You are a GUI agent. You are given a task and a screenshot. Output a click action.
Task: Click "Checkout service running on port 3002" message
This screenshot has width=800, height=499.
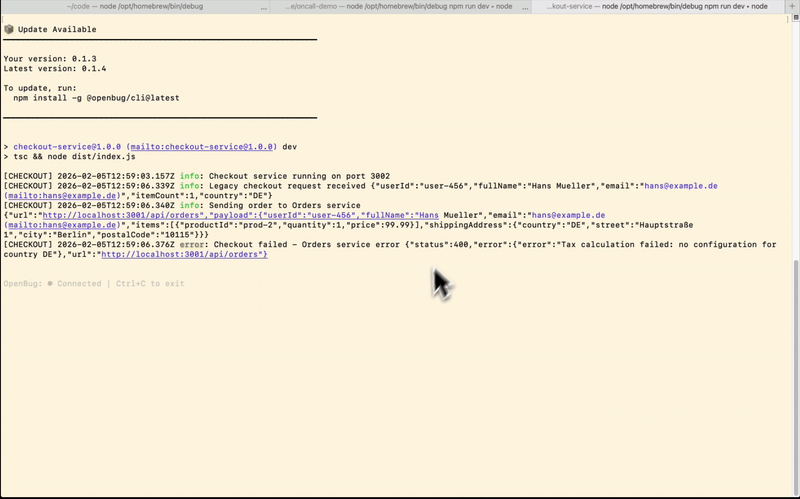[299, 177]
